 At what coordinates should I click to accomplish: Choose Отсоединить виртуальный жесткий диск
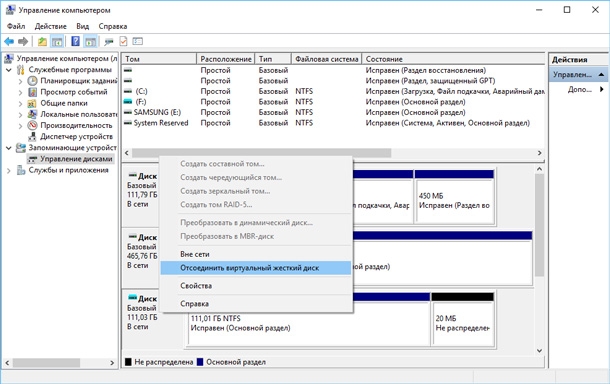point(256,268)
